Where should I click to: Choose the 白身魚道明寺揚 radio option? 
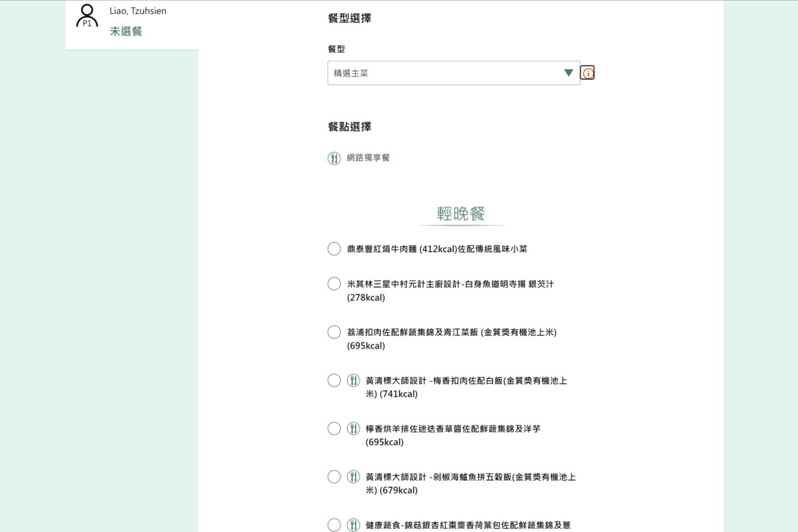pyautogui.click(x=334, y=284)
